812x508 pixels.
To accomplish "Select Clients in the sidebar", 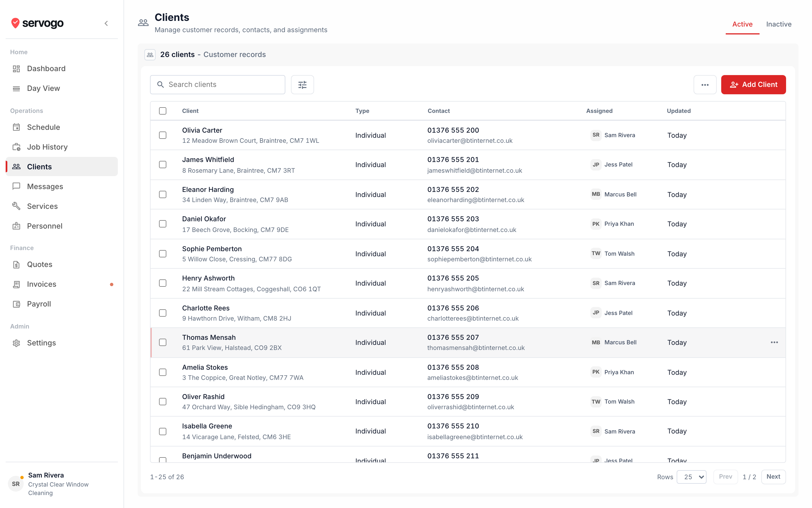I will [x=62, y=167].
